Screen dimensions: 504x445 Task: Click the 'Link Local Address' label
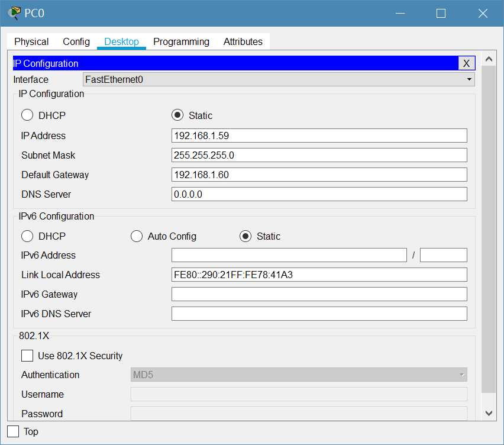(x=60, y=275)
